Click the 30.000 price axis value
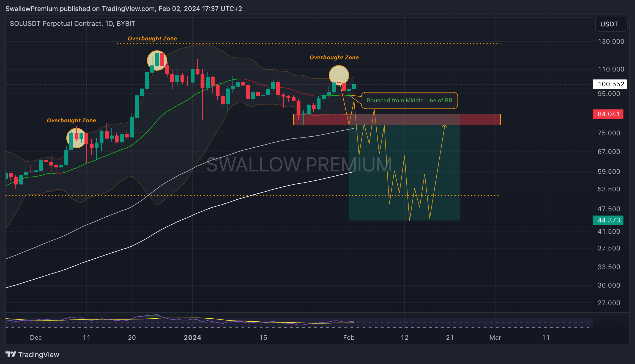The width and height of the screenshot is (635, 364). [x=609, y=285]
